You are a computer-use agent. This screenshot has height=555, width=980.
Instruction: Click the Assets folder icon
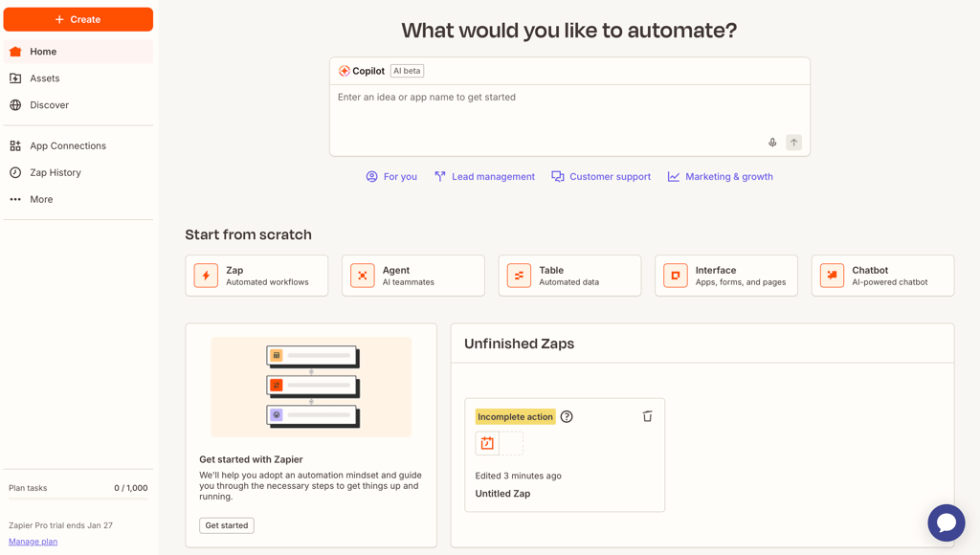coord(15,78)
